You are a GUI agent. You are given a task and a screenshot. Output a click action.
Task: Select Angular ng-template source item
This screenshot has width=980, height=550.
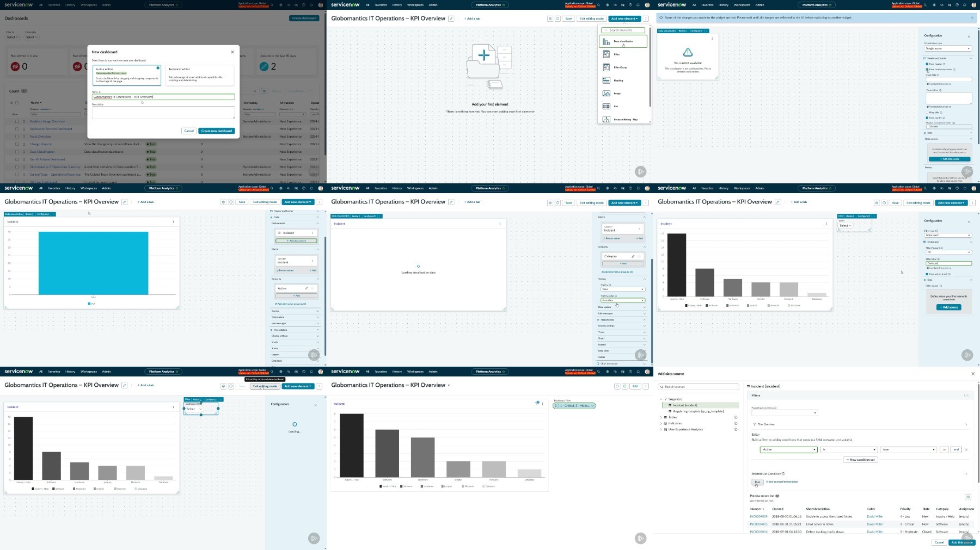698,411
